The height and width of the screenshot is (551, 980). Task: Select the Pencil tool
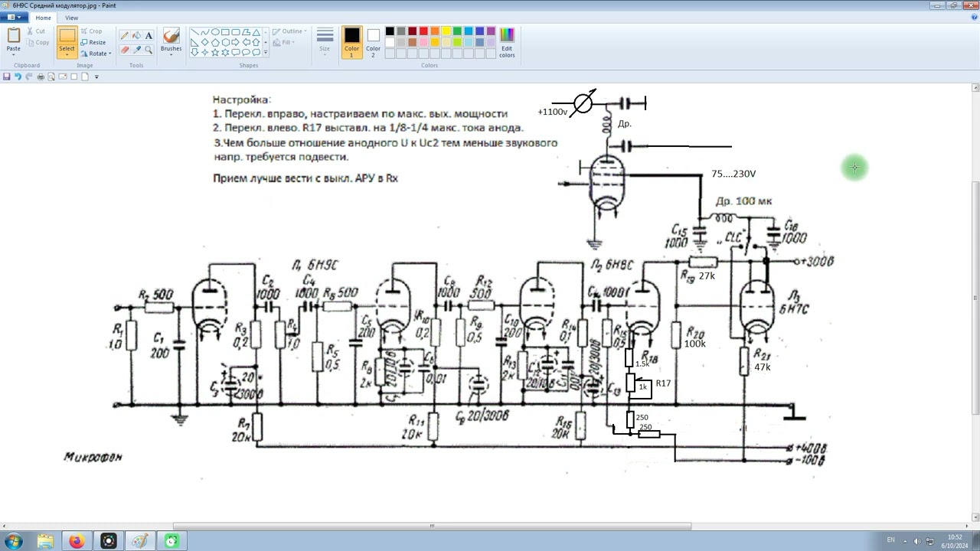click(124, 35)
